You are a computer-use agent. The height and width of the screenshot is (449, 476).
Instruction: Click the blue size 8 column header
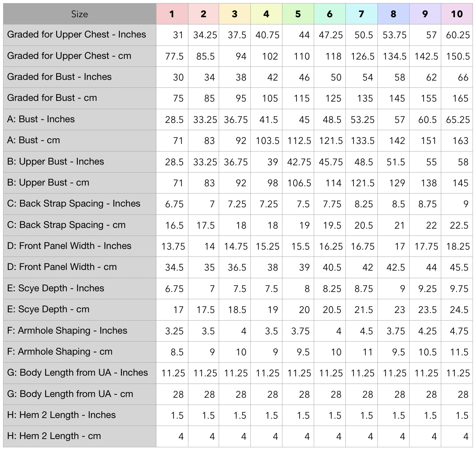pos(393,14)
